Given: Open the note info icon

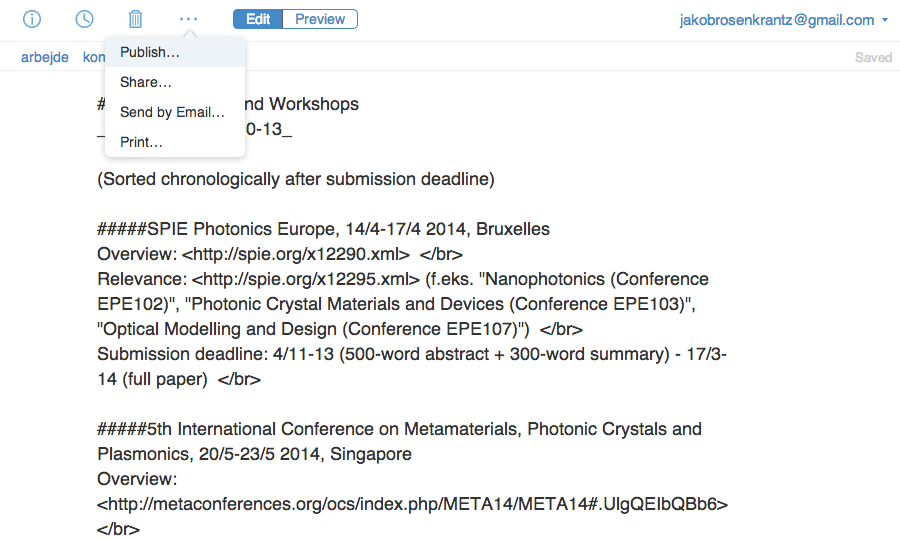Looking at the screenshot, I should [32, 19].
